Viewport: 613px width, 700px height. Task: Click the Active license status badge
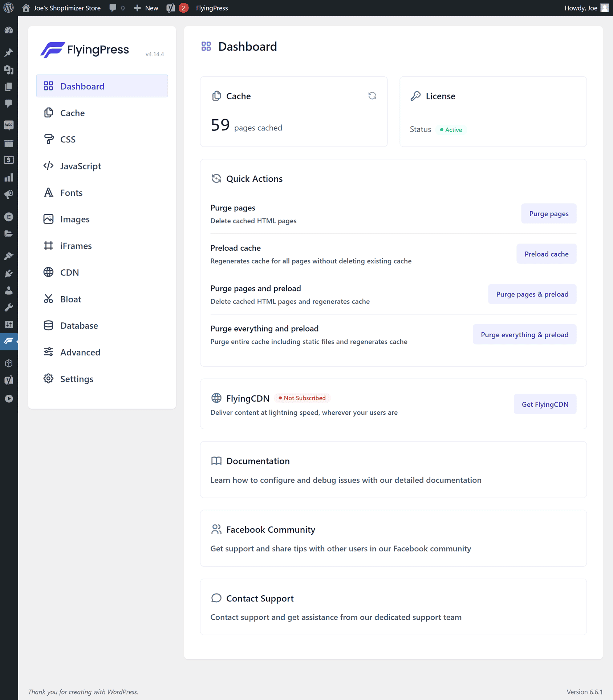pyautogui.click(x=451, y=130)
